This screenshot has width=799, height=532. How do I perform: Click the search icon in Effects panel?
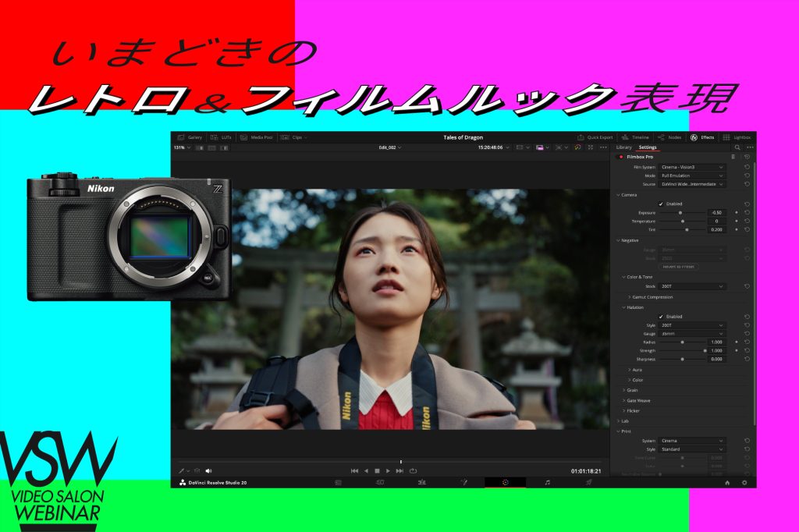737,147
